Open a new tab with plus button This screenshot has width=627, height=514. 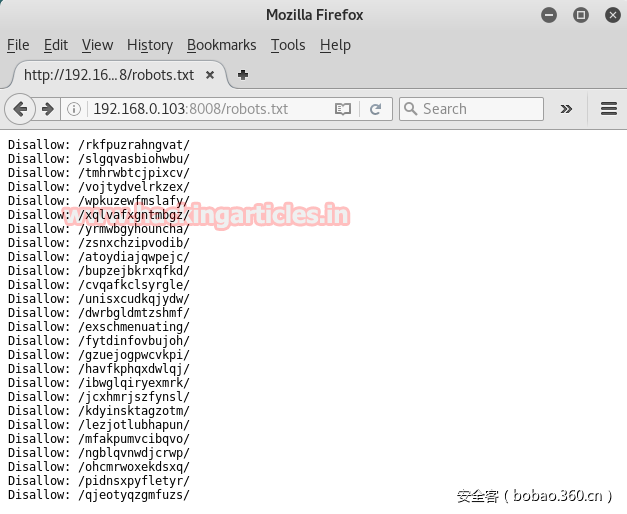click(243, 75)
